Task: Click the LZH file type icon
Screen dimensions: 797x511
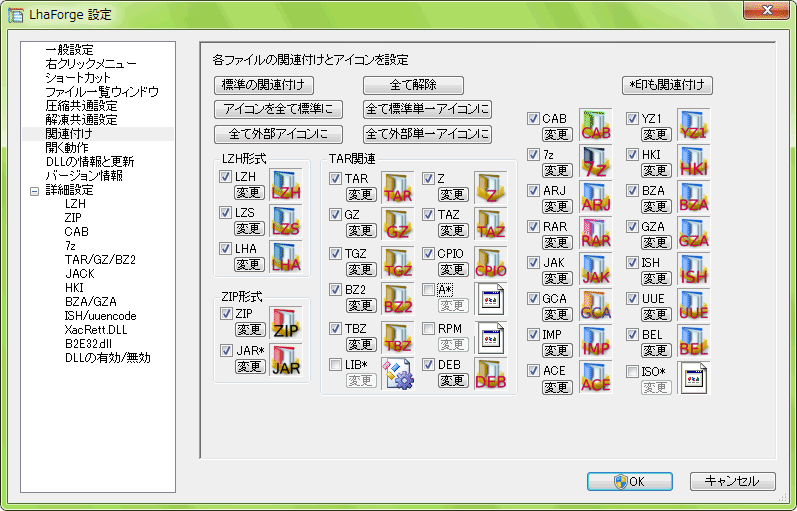Action: [x=286, y=185]
